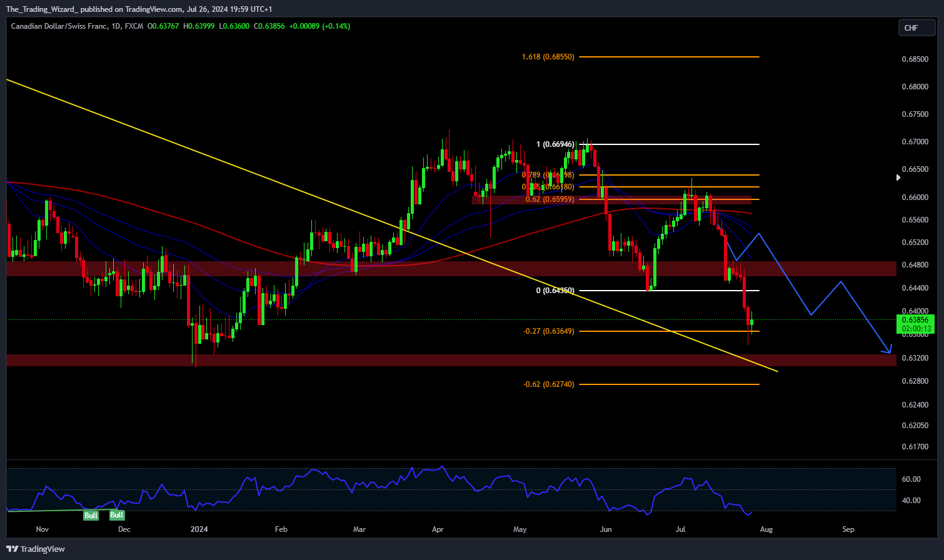Select the 0 (0.64350) Fibonacci label
Viewport: 944px width, 560px height.
pos(555,291)
